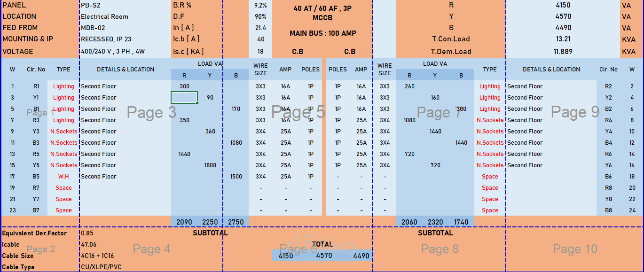This screenshot has height=272, width=644.
Task: Click the 1080 load value for circuit R4
Action: [409, 120]
